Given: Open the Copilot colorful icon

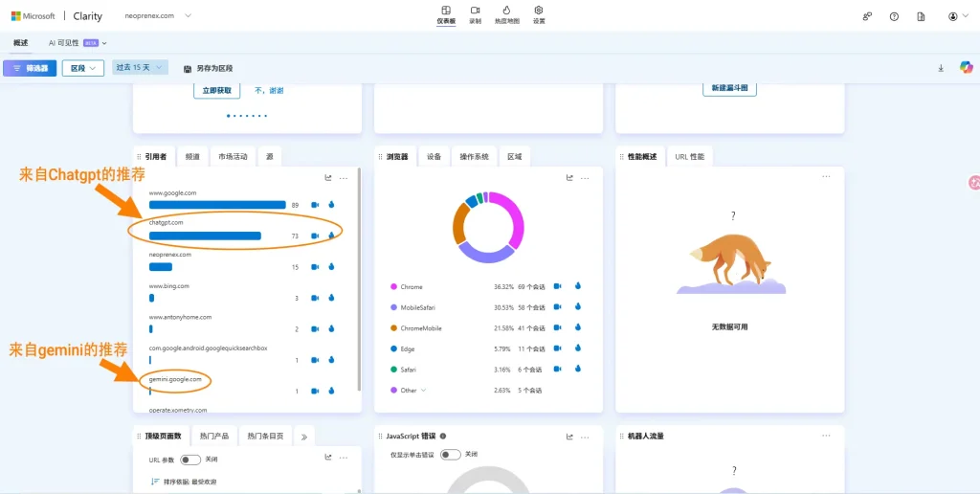Looking at the screenshot, I should pyautogui.click(x=967, y=68).
